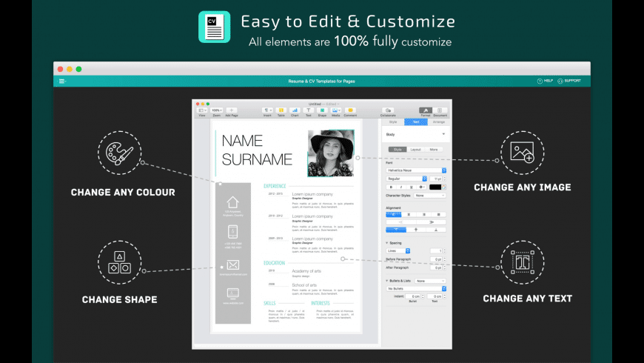
Task: Insert a Chart from the toolbar
Action: (x=295, y=110)
